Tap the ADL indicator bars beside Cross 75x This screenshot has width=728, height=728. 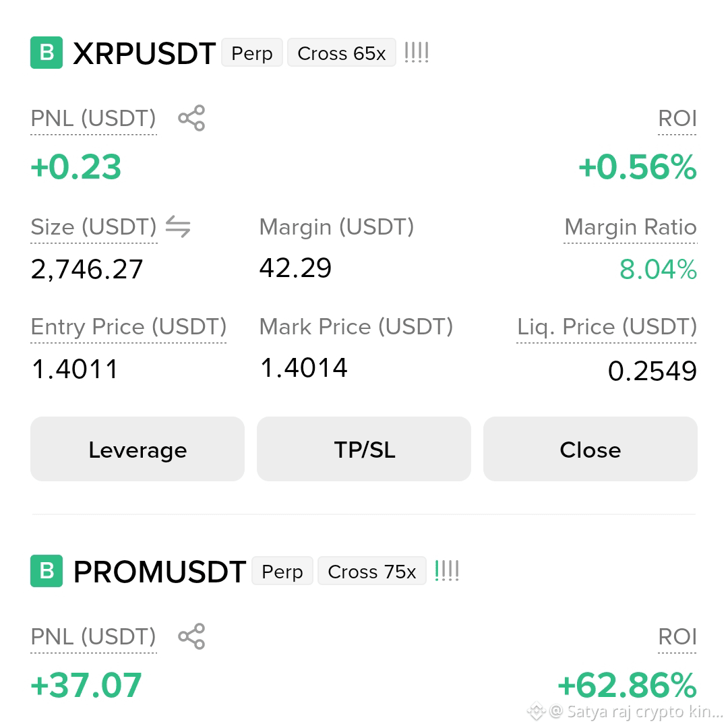coord(447,571)
